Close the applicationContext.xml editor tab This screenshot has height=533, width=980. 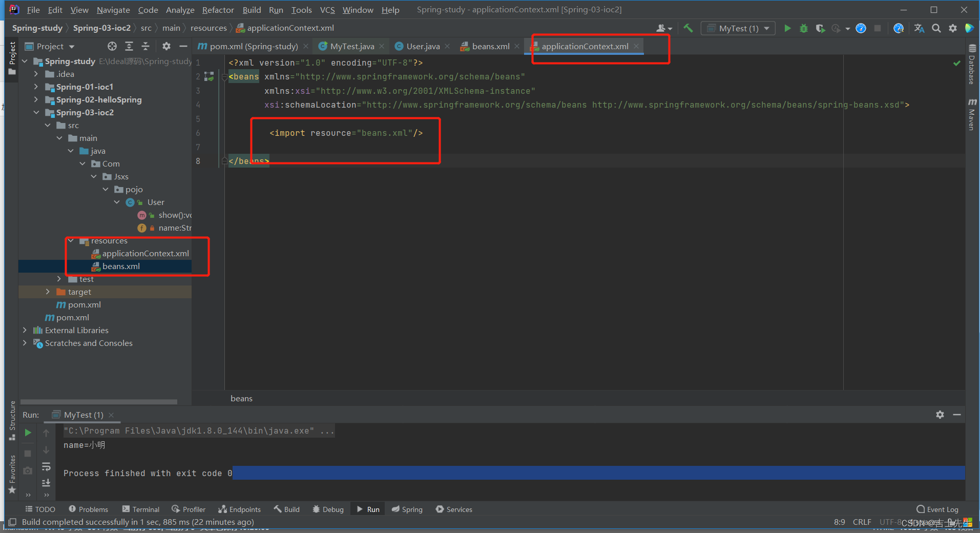point(636,46)
